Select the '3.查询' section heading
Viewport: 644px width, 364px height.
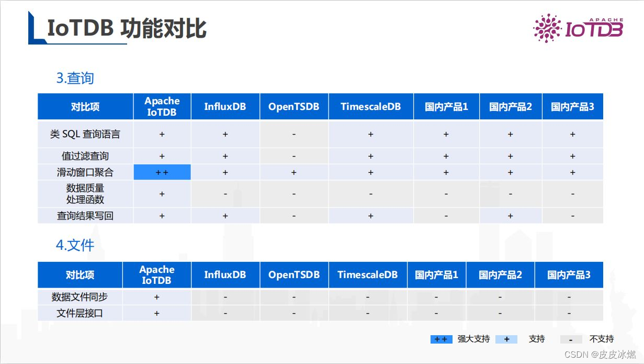point(75,79)
